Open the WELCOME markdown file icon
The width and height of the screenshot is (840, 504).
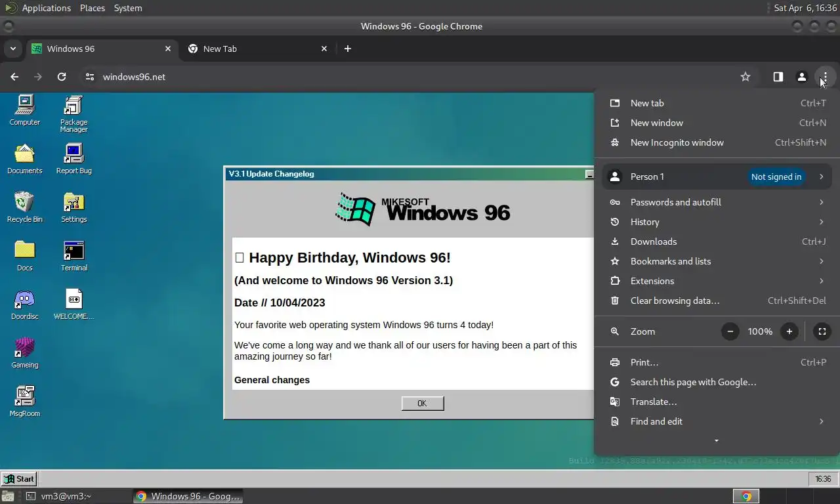(x=73, y=304)
